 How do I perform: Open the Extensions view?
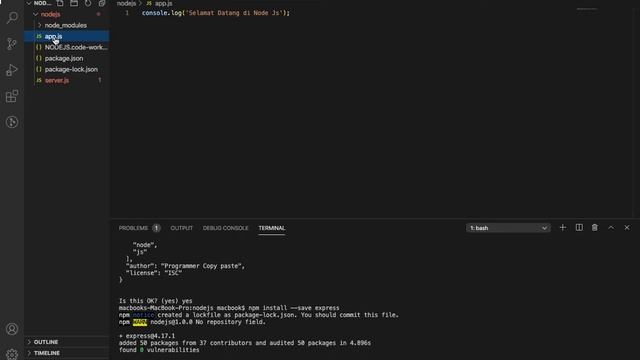tap(12, 96)
